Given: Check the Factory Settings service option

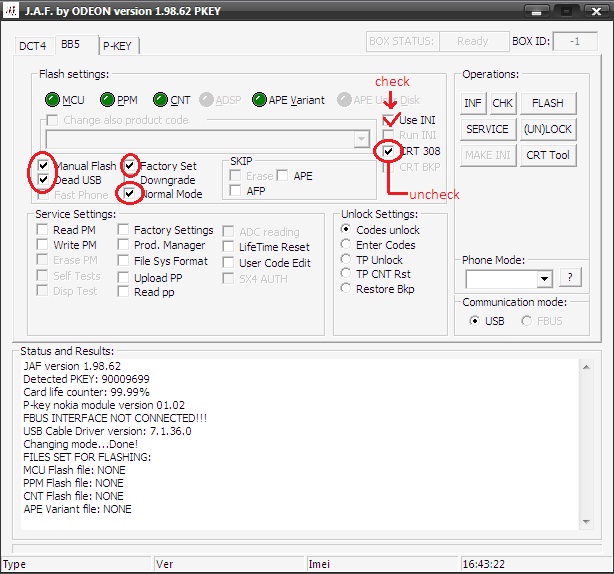Looking at the screenshot, I should (123, 229).
